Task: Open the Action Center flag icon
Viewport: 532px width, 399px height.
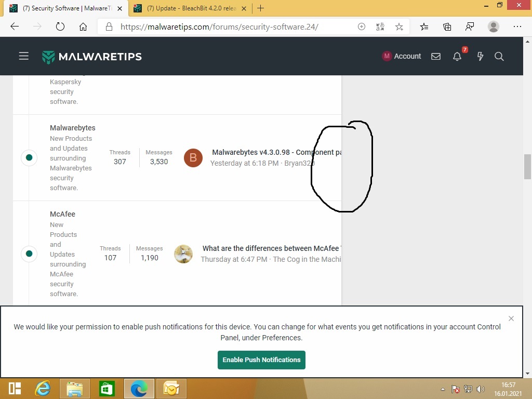Action: [x=455, y=389]
